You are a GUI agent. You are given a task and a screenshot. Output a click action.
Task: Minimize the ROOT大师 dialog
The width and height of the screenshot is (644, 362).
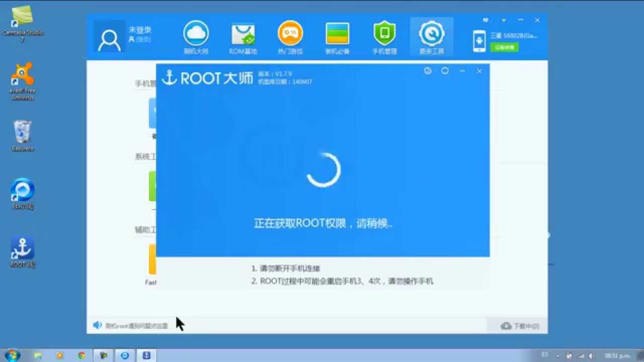[x=462, y=71]
